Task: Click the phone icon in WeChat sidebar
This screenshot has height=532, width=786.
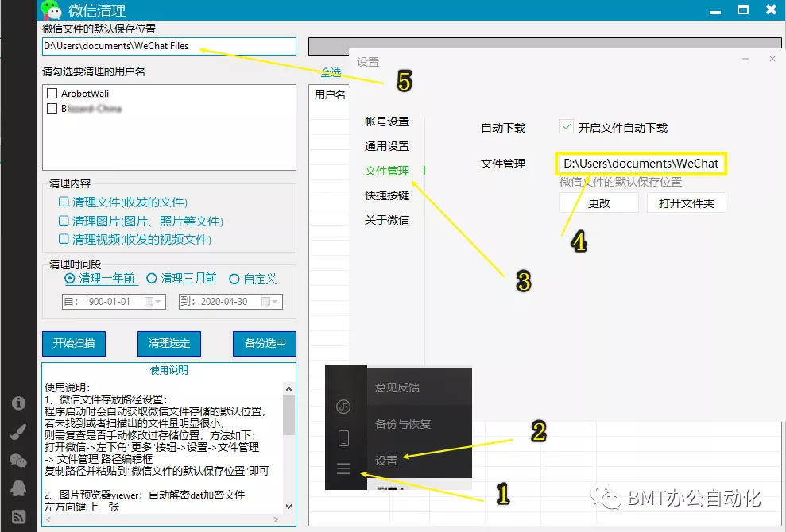Action: pos(343,438)
